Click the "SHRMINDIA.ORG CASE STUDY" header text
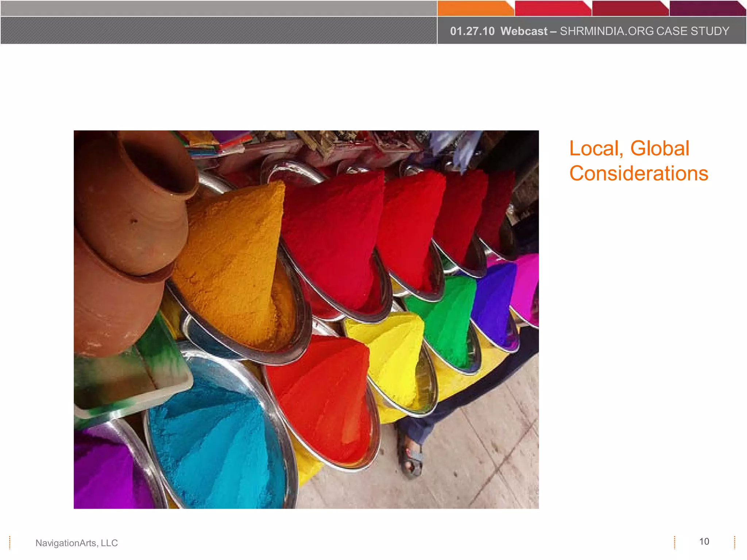This screenshot has height=560, width=747. coord(644,31)
